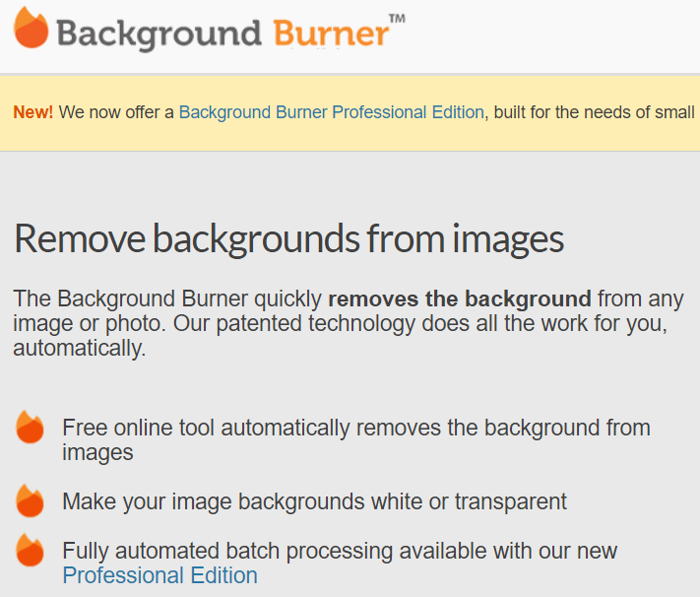Click the red 'New!' label in banner
The height and width of the screenshot is (597, 700).
click(33, 112)
